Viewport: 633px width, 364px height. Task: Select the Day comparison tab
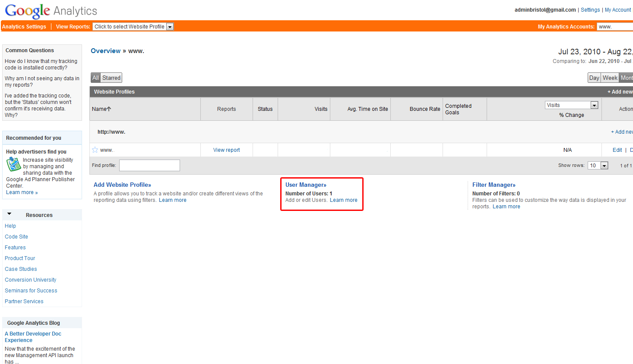click(x=594, y=78)
